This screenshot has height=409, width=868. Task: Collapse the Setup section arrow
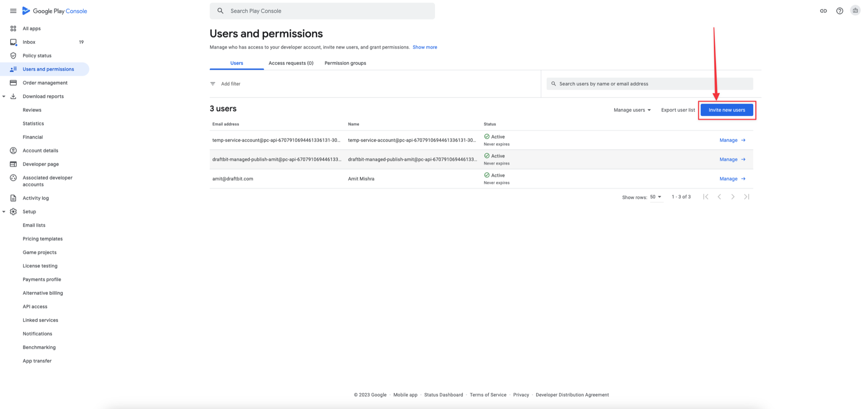tap(4, 211)
